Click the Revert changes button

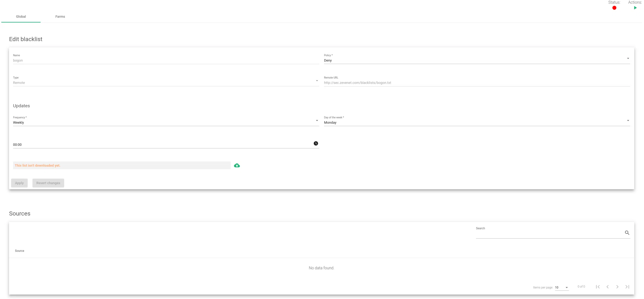[48, 183]
